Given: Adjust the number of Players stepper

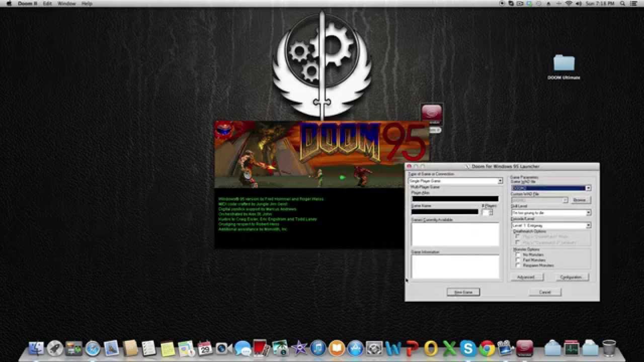Looking at the screenshot, I should pos(491,212).
